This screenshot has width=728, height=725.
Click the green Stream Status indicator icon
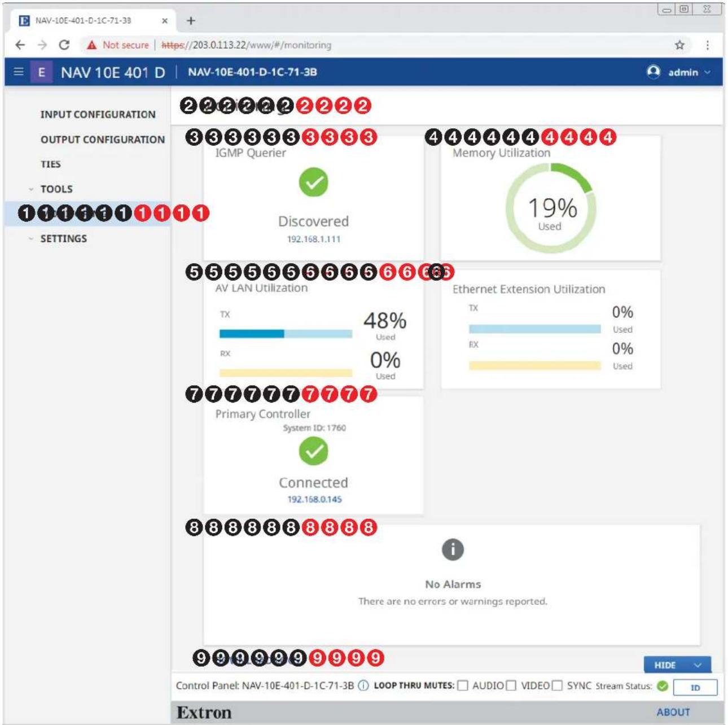click(x=663, y=686)
